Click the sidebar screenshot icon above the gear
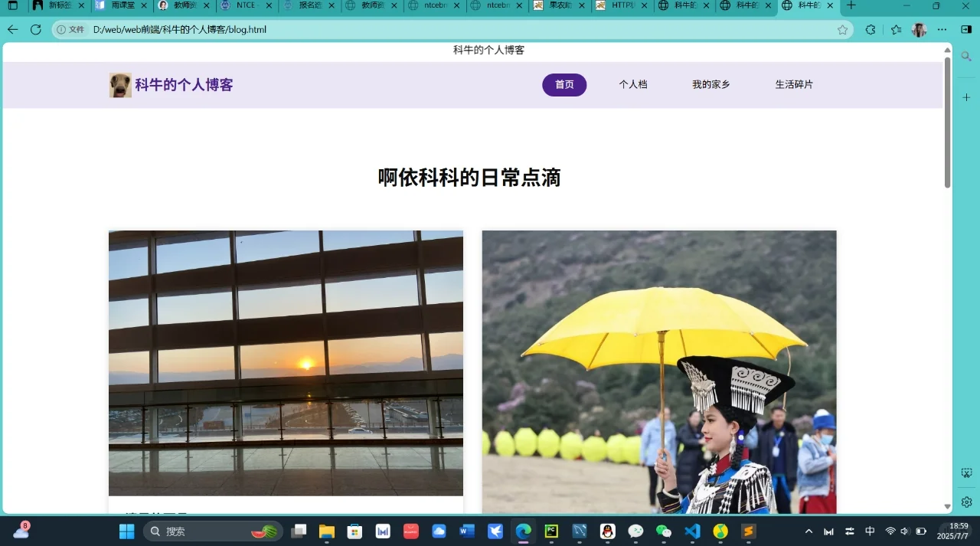The image size is (980, 546). [966, 473]
